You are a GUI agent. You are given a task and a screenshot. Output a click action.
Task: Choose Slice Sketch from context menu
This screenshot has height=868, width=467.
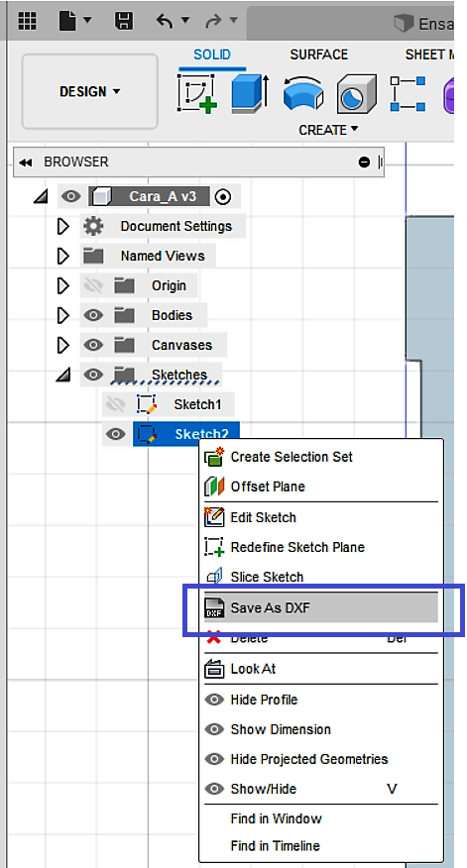[320, 577]
